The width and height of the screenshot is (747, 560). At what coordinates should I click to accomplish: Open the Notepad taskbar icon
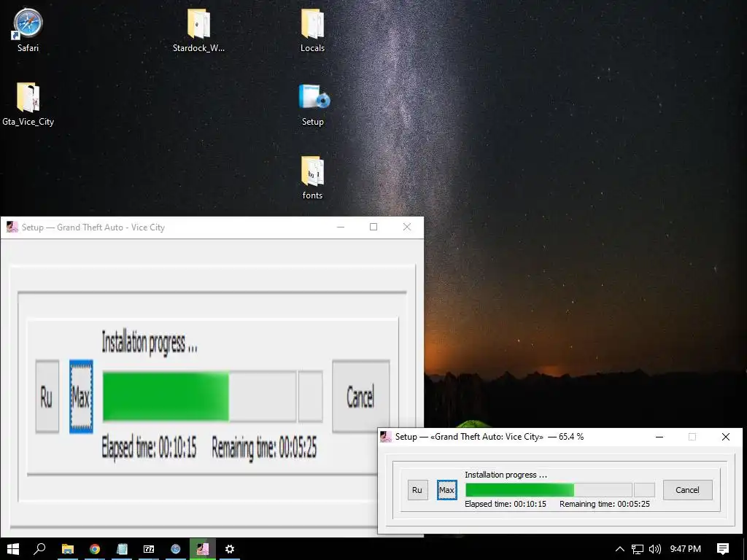pos(122,549)
